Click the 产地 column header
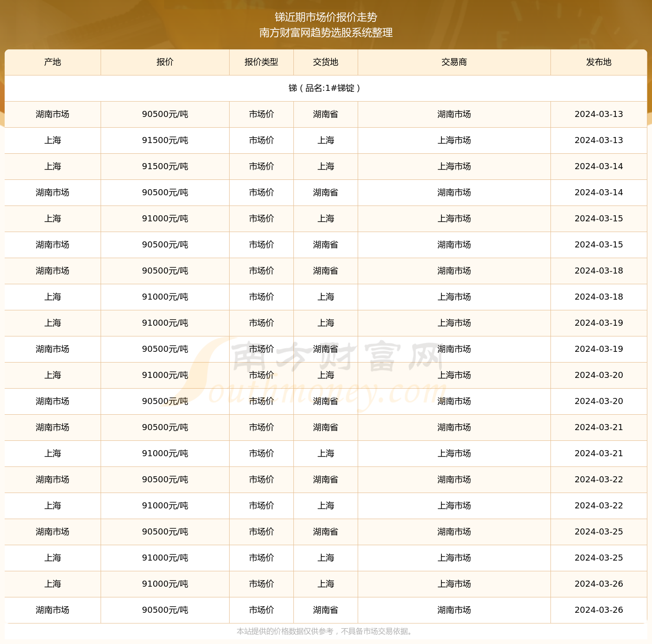 (x=53, y=62)
